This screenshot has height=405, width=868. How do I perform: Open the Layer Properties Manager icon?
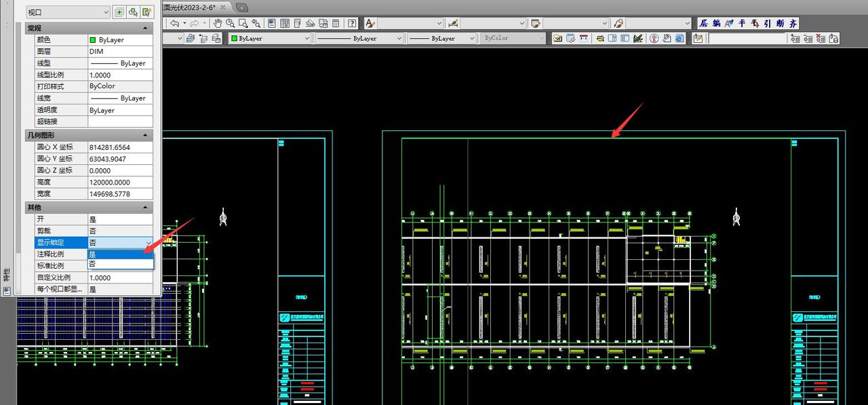[x=191, y=39]
